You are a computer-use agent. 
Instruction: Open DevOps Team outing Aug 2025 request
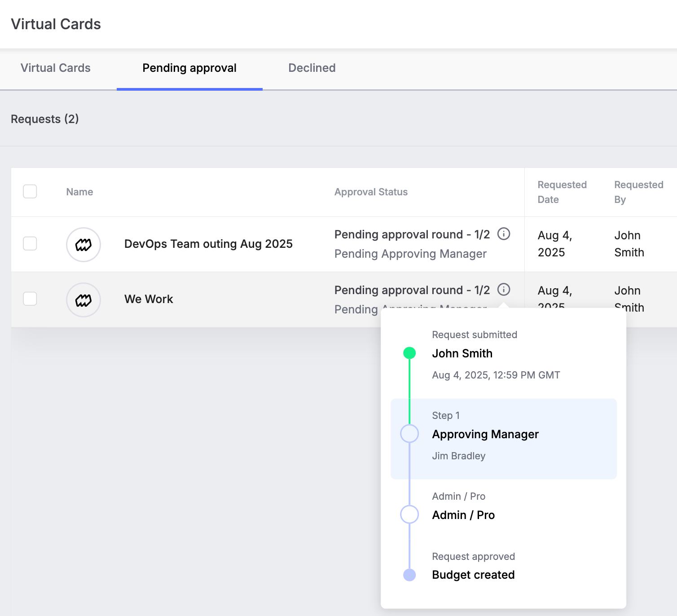tap(208, 244)
